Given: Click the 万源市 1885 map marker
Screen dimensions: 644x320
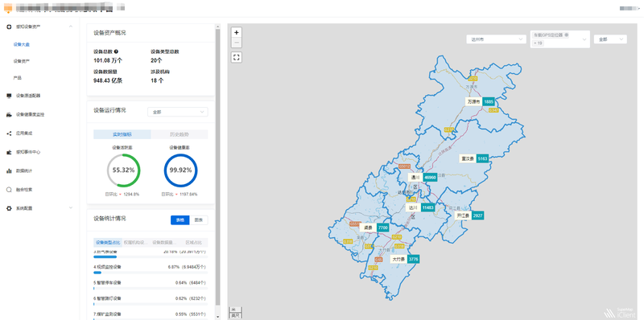Looking at the screenshot, I should pos(480,101).
